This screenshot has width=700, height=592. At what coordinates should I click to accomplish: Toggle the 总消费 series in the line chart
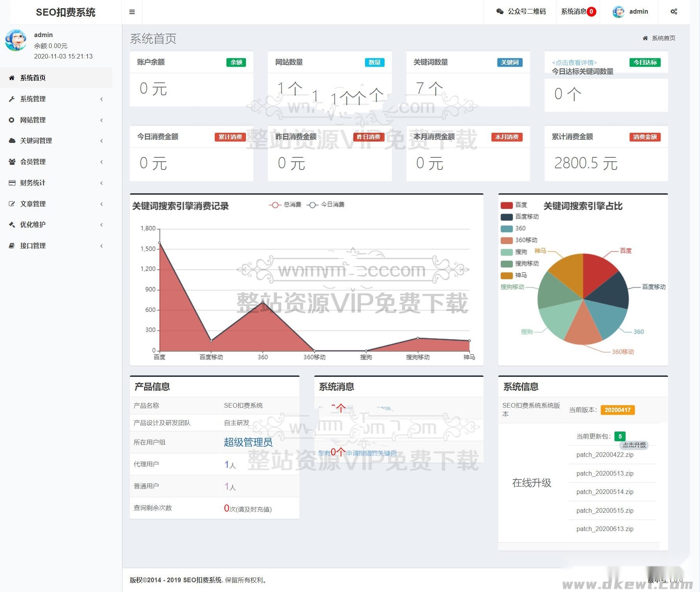(x=285, y=204)
